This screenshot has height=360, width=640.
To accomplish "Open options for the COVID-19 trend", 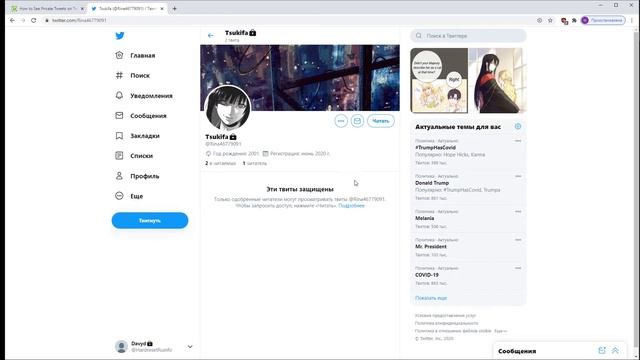I will 518,268.
